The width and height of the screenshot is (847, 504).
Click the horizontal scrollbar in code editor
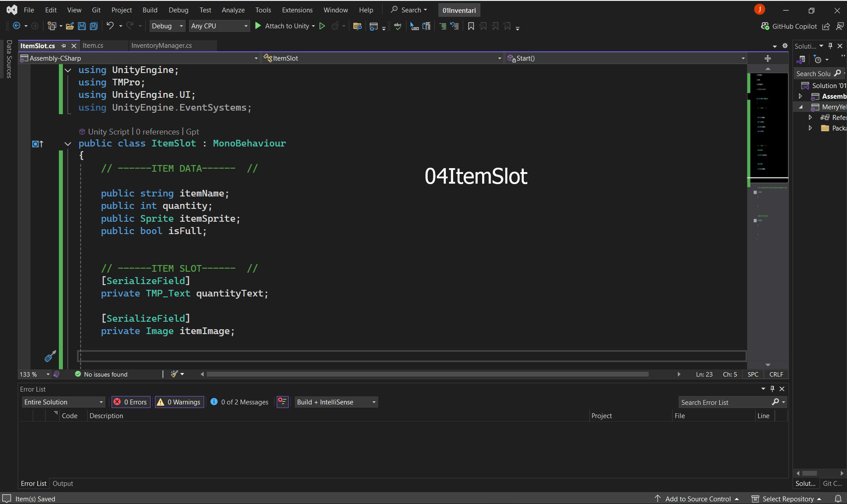pyautogui.click(x=427, y=374)
